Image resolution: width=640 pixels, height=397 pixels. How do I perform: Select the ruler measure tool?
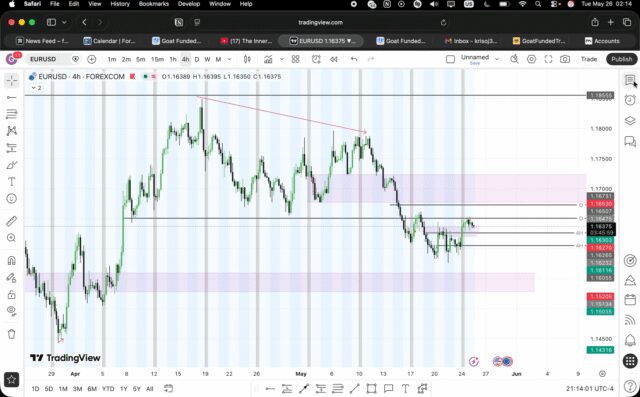point(11,221)
